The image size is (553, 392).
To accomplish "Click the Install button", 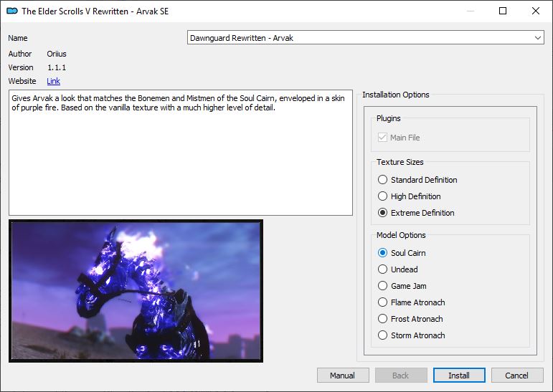I will click(x=459, y=376).
